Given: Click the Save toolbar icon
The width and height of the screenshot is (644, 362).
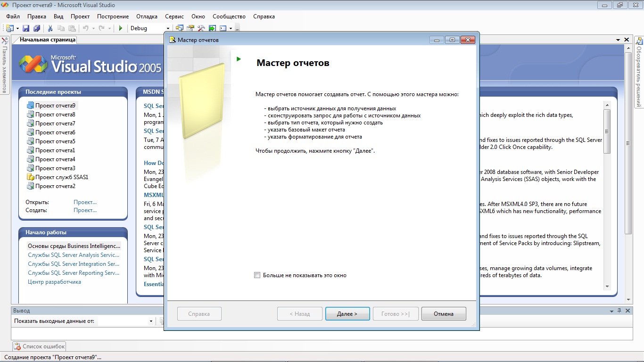Looking at the screenshot, I should click(26, 28).
